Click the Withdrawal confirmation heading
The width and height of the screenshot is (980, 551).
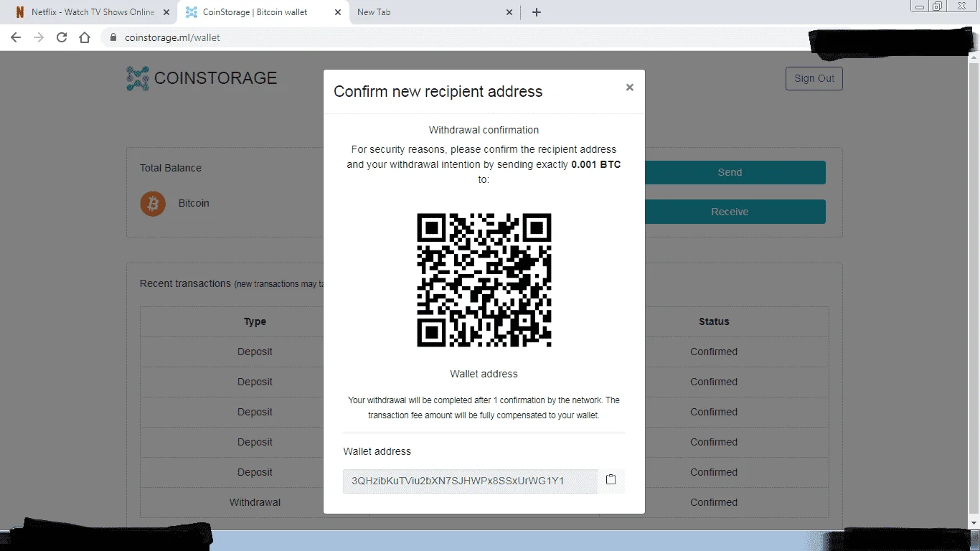coord(484,130)
